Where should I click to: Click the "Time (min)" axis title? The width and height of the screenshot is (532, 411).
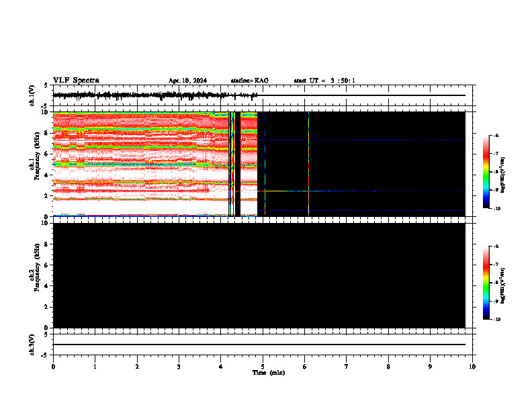pyautogui.click(x=269, y=373)
